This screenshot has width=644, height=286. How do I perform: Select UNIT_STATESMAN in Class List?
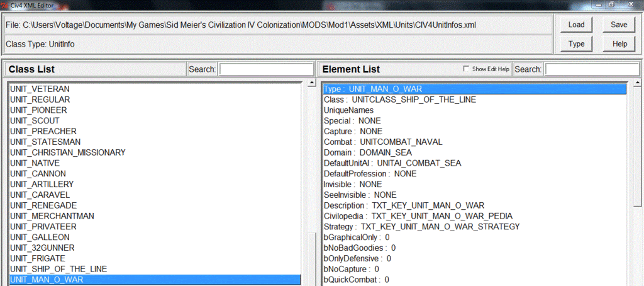click(155, 142)
